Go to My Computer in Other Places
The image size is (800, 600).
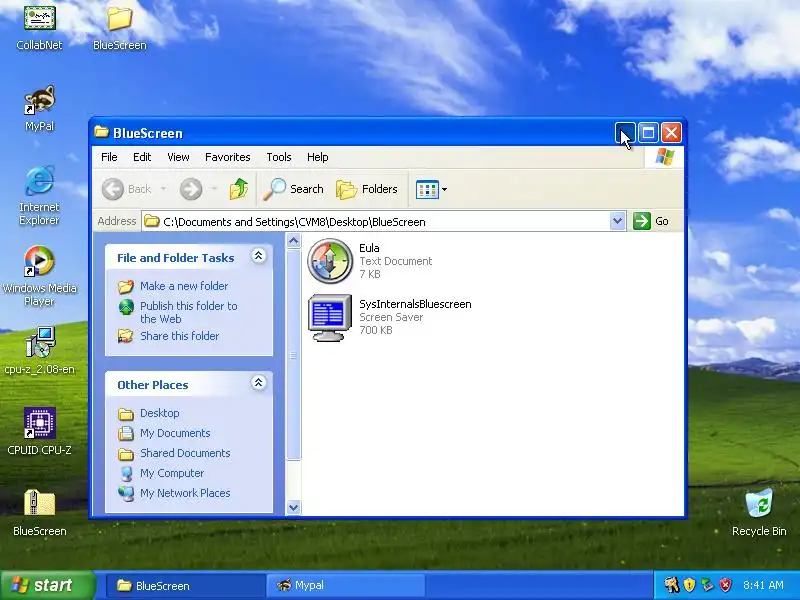(x=172, y=473)
